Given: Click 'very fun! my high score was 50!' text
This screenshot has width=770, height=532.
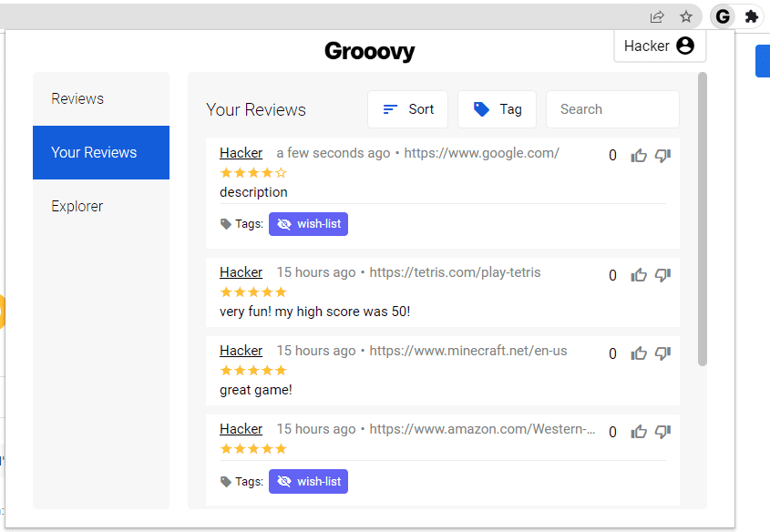Looking at the screenshot, I should point(314,312).
